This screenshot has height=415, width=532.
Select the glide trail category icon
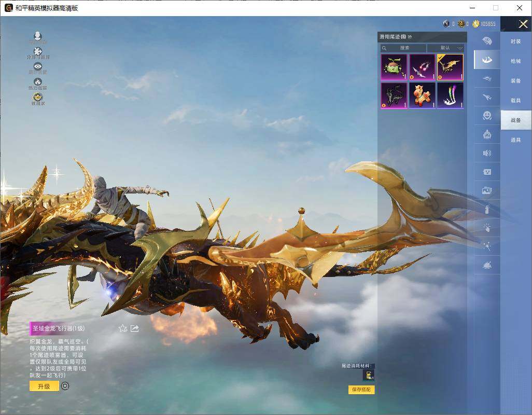pyautogui.click(x=487, y=60)
